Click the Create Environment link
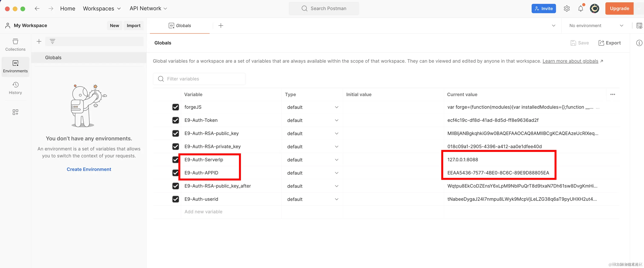Image resolution: width=644 pixels, height=268 pixels. 89,169
